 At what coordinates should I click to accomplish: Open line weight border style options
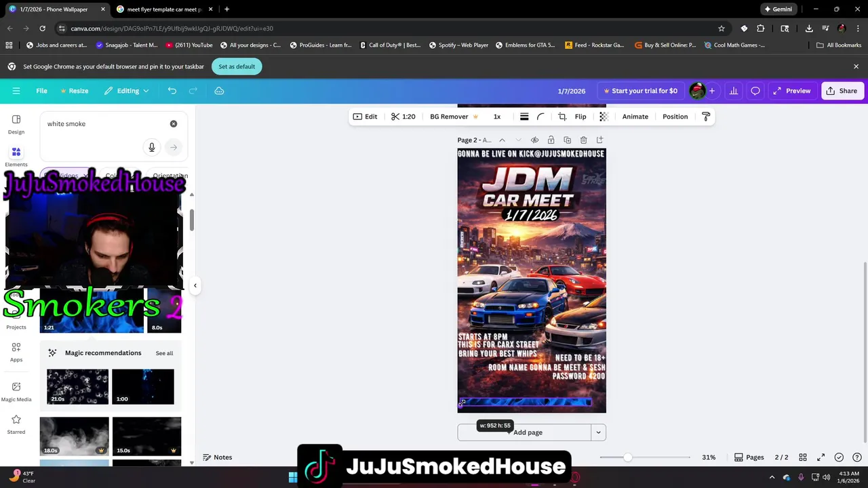[x=524, y=117]
